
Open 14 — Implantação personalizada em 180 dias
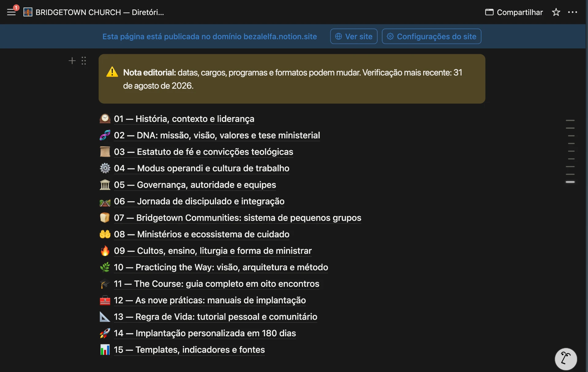[205, 333]
